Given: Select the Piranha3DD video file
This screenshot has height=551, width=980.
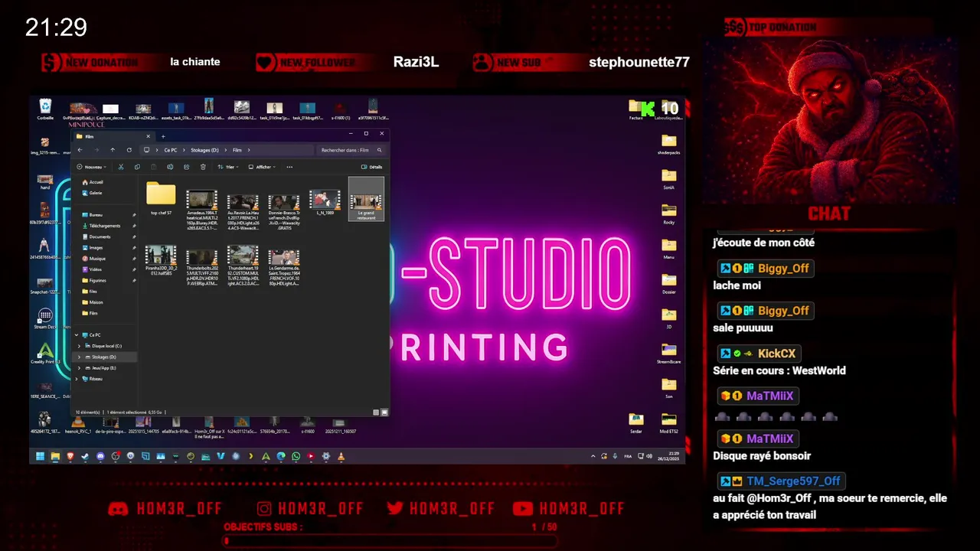Looking at the screenshot, I should [161, 259].
